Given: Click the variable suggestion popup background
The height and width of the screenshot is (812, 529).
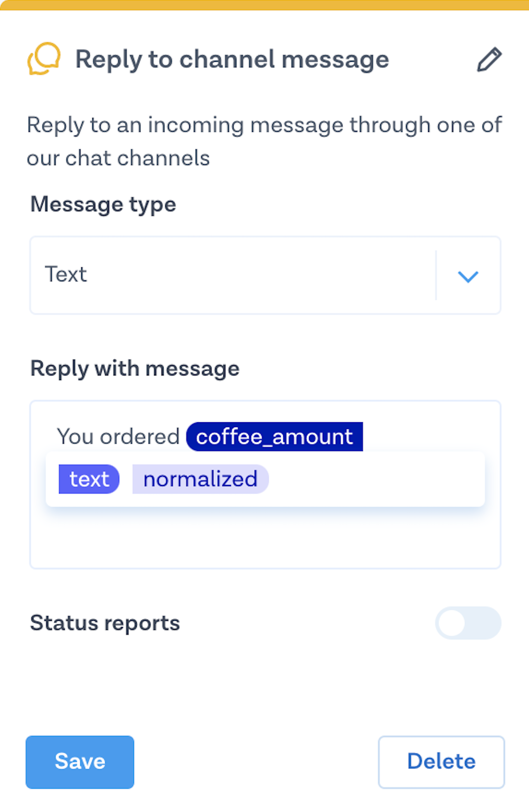Looking at the screenshot, I should [x=376, y=479].
